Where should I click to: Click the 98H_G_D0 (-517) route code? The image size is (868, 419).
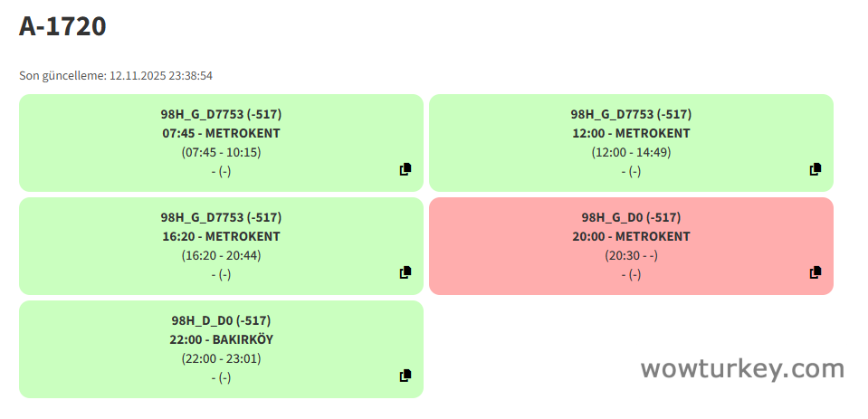631,217
